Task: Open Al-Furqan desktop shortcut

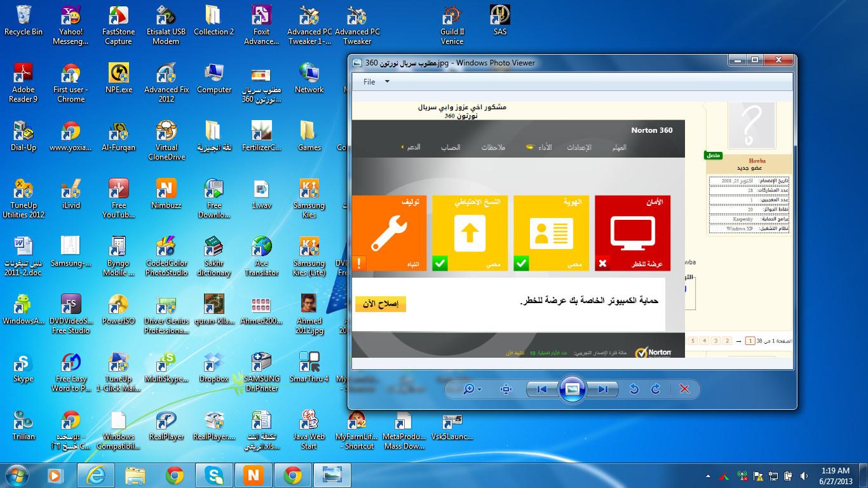Action: click(119, 137)
